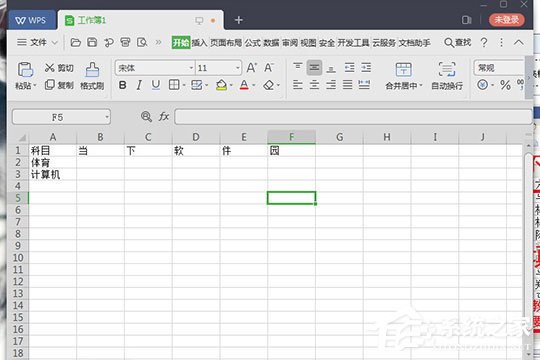
Task: Show more quick access tools chevron
Action: (158, 42)
